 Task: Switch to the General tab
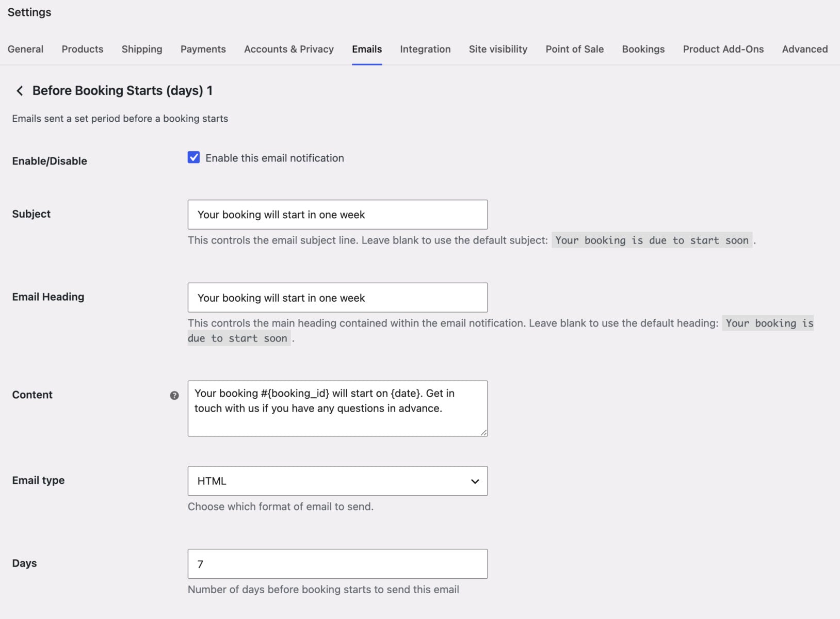click(x=25, y=49)
